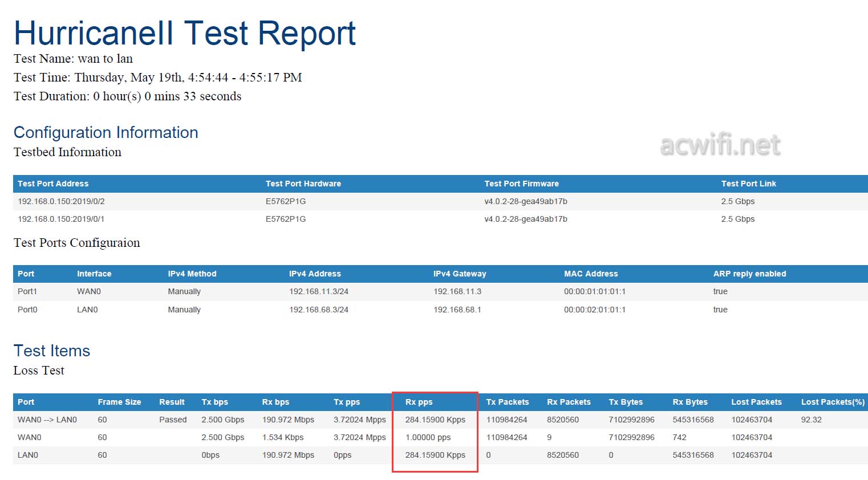The width and height of the screenshot is (868, 480).
Task: Click the Result column header
Action: (x=172, y=402)
